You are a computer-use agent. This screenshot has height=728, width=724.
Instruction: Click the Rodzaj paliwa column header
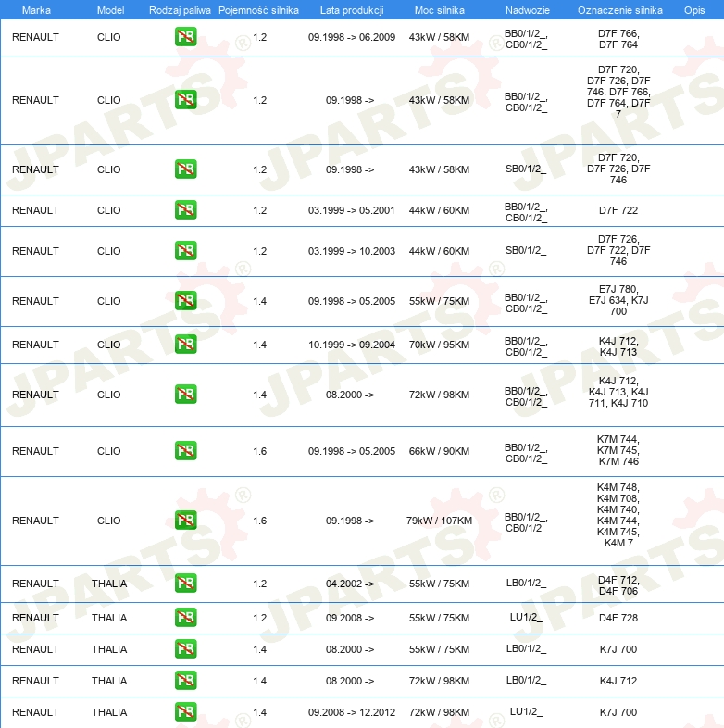180,10
